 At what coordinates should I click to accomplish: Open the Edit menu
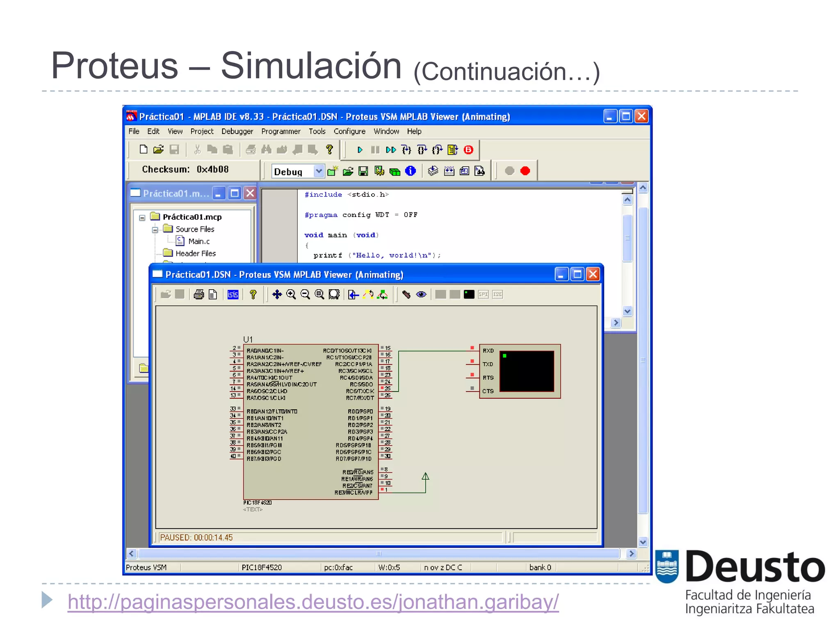pyautogui.click(x=153, y=131)
